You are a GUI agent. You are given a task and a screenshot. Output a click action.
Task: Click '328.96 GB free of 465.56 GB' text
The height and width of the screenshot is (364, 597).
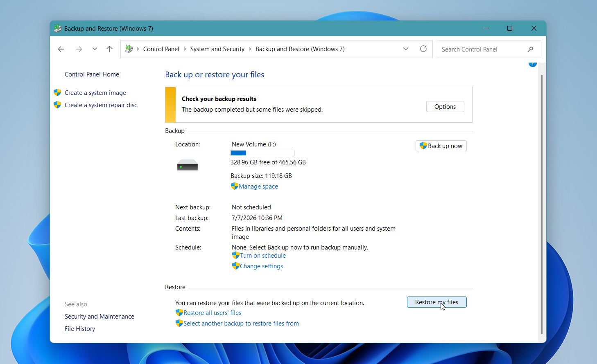click(268, 162)
